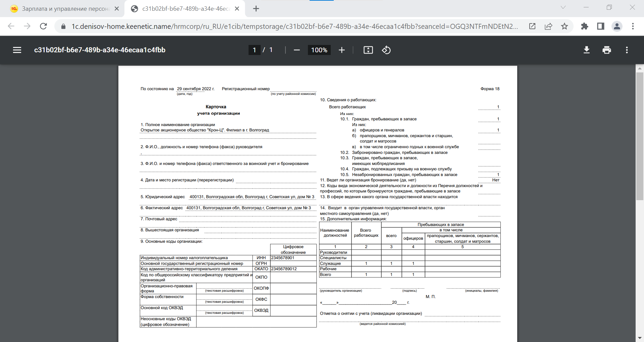
Task: Click the zoom percentage field
Action: (x=319, y=50)
